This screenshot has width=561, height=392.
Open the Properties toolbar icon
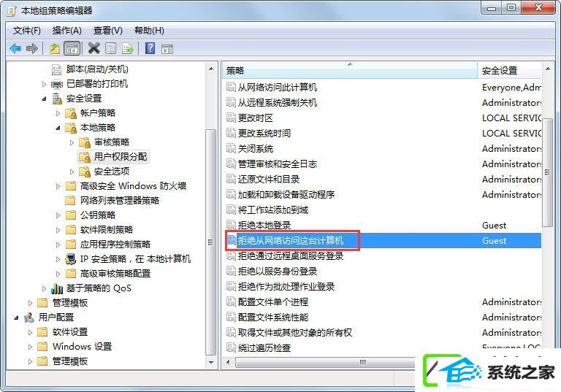[110, 48]
